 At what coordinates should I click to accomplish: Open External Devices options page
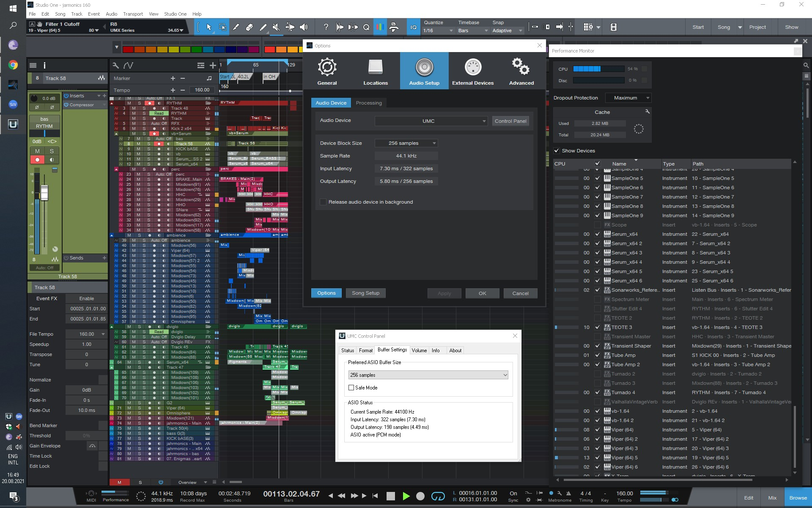(472, 71)
